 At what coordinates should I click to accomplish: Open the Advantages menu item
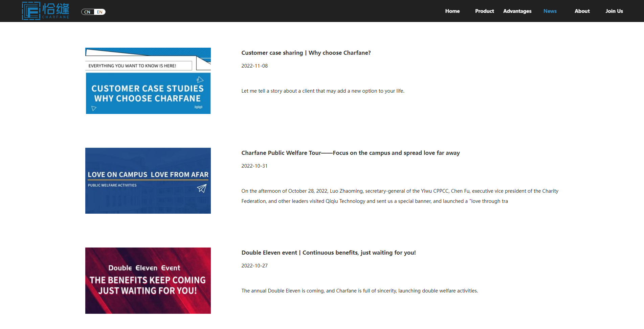pos(517,11)
